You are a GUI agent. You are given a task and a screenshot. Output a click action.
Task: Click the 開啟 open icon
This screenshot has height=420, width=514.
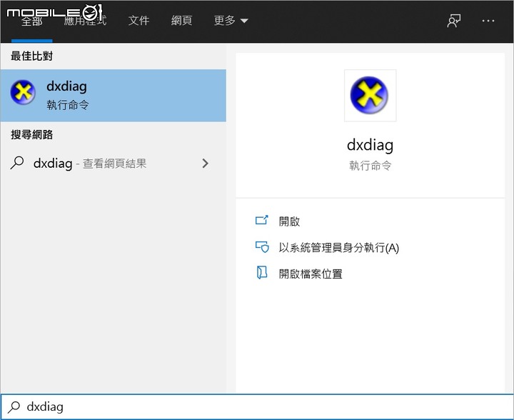pyautogui.click(x=261, y=220)
